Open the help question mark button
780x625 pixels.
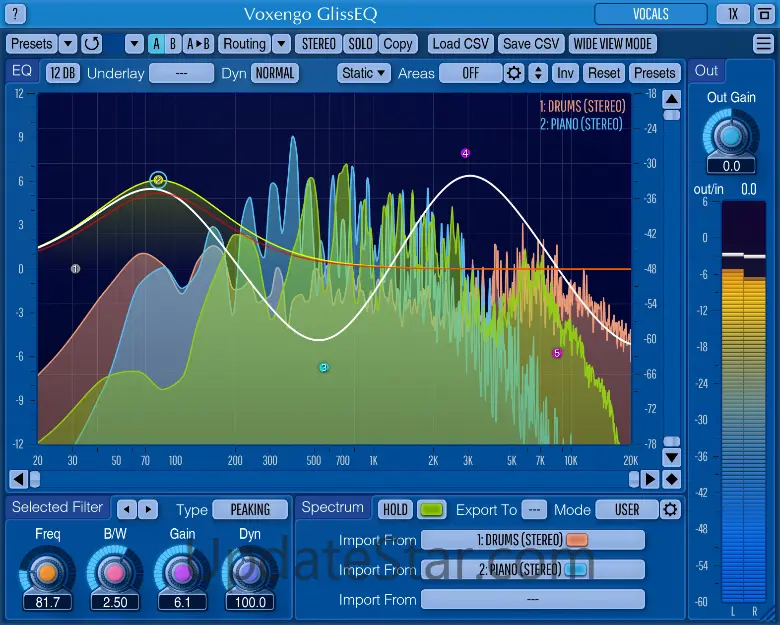click(15, 14)
